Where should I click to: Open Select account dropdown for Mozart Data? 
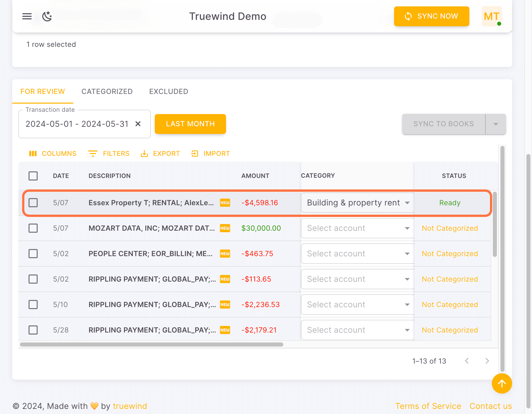(x=407, y=228)
